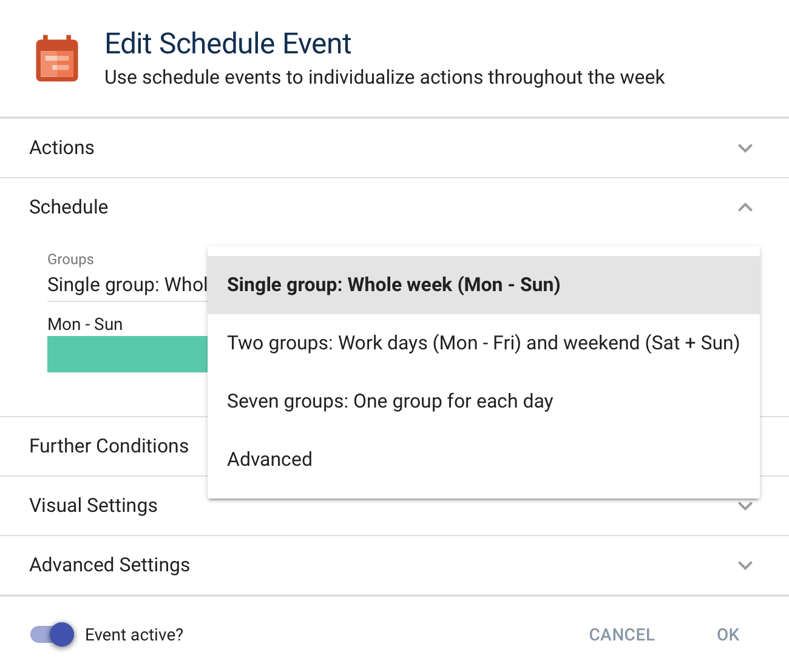
Task: Select "Single group: Whole week (Mon - Sun)"
Action: 393,284
